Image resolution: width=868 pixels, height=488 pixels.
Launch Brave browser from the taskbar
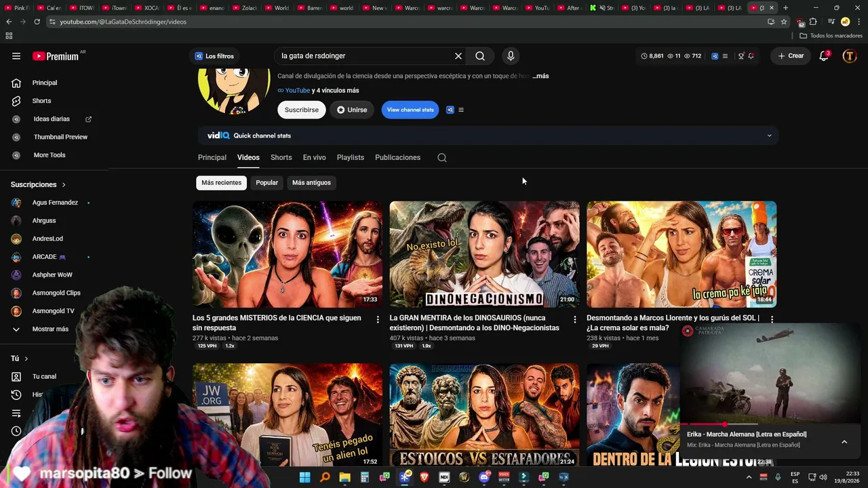click(x=425, y=477)
